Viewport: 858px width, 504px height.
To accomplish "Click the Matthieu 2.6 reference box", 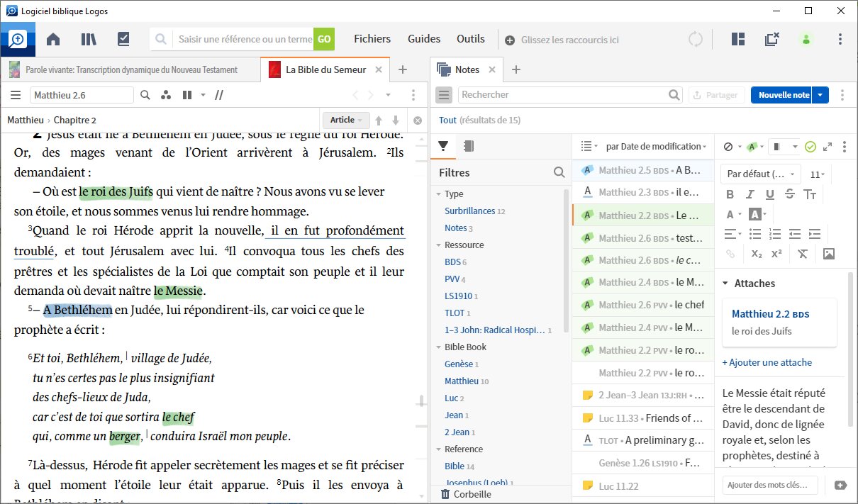I will (x=82, y=95).
